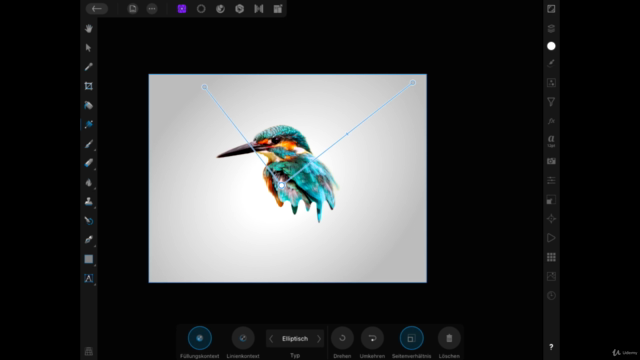Select the Undo Brush tool
This screenshot has height=360, width=640.
[89, 221]
